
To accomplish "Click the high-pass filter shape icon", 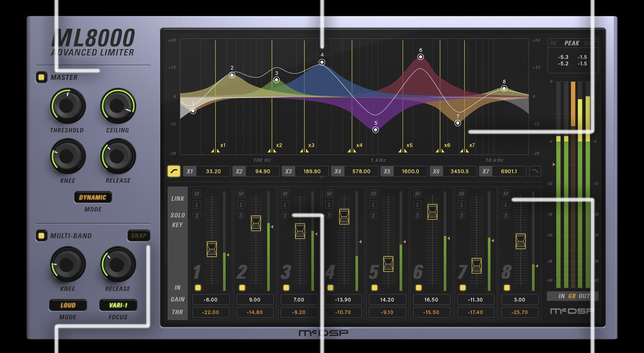I will (174, 171).
